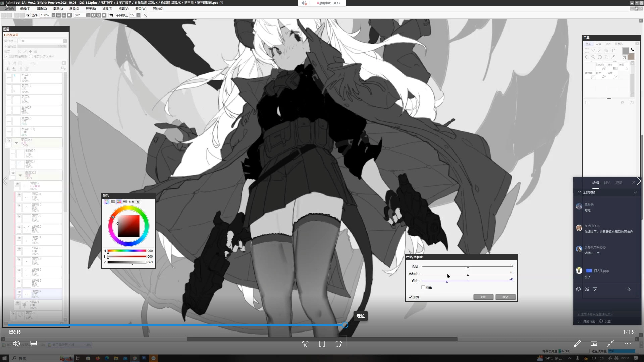This screenshot has height=362, width=644.
Task: Collapse the 图层组4 layer group
Action: [x=16, y=143]
